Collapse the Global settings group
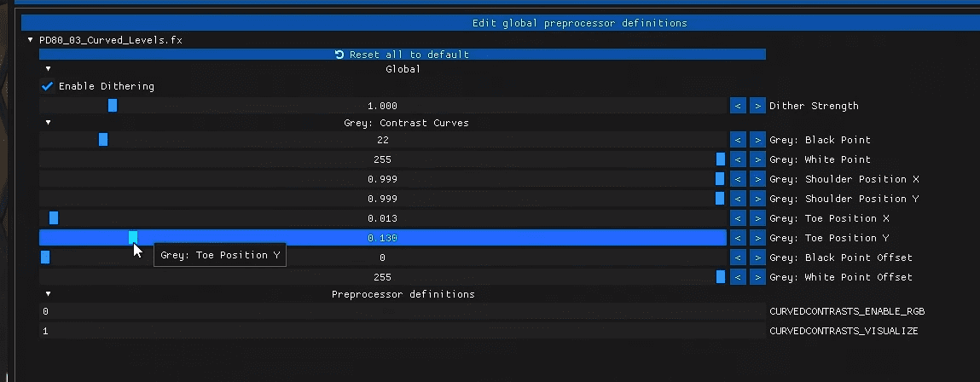The image size is (980, 382). tap(48, 69)
